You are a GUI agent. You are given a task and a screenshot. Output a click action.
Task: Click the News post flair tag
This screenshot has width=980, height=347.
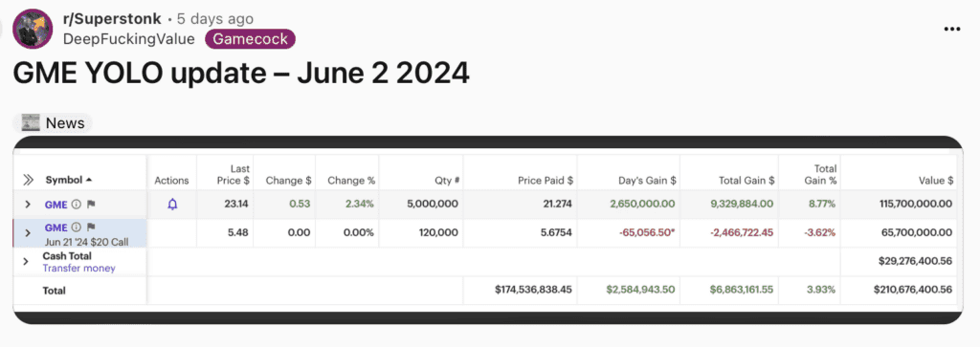click(53, 123)
